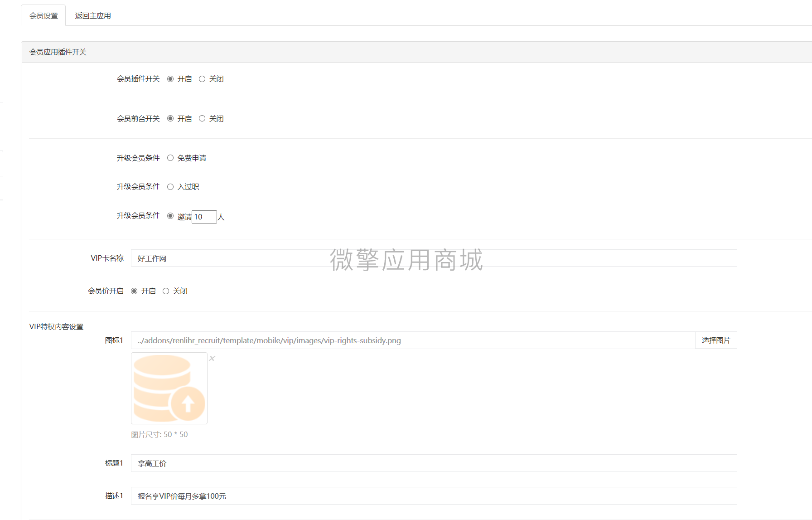This screenshot has width=812, height=520.
Task: Set 会员前台开关 to 开启
Action: 170,118
